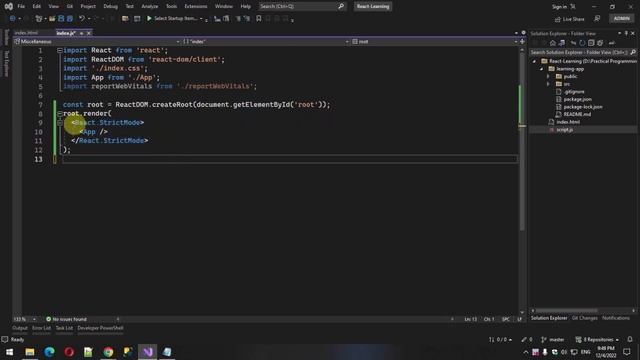Viewport: 640px width, 360px height.
Task: Collapse the root.render block at line 8
Action: [60, 113]
